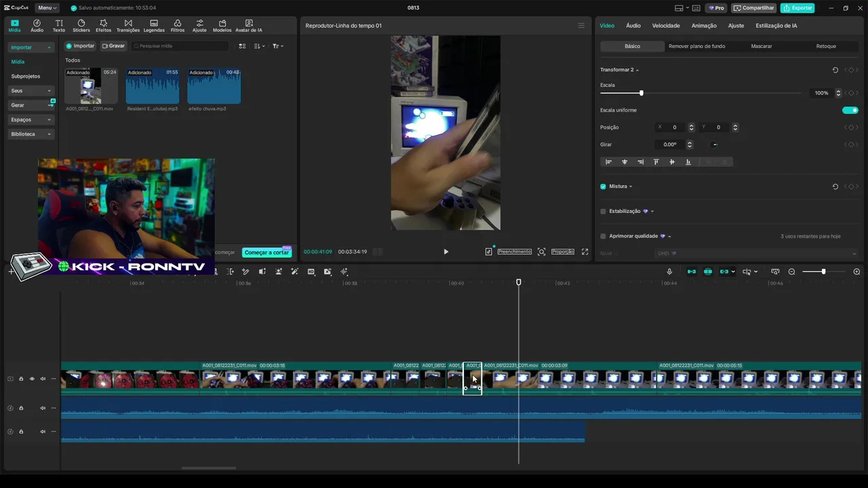This screenshot has width=868, height=488.
Task: Click the player options menu icon
Action: pyautogui.click(x=581, y=26)
